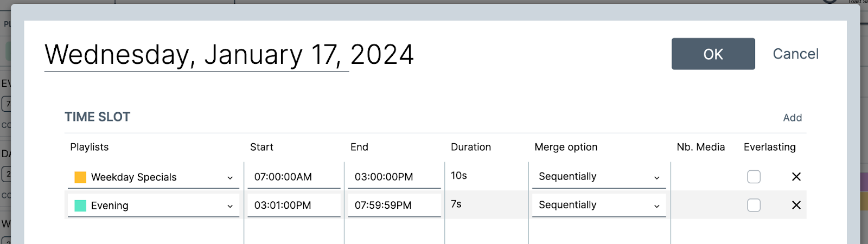Click the Merge option column header
Image resolution: width=868 pixels, height=244 pixels.
[x=566, y=147]
